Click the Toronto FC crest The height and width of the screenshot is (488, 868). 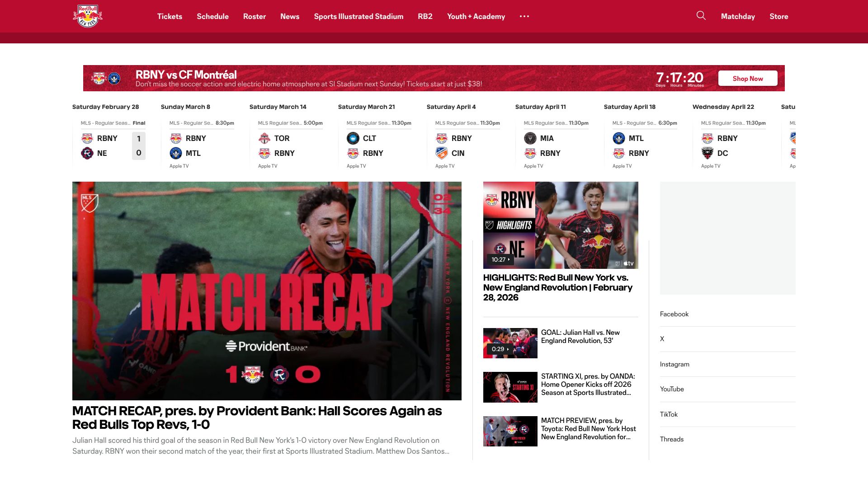264,138
